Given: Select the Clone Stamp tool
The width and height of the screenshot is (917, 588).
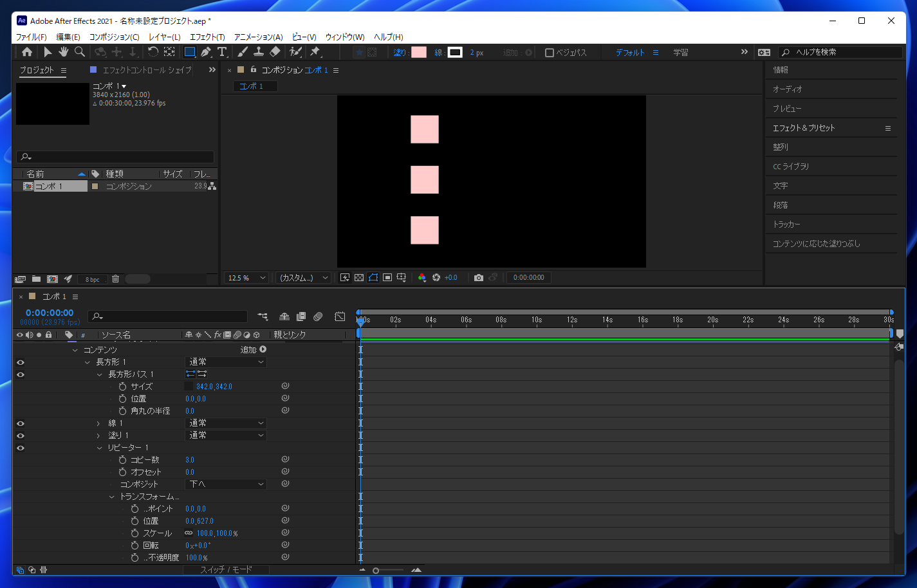Looking at the screenshot, I should point(259,52).
